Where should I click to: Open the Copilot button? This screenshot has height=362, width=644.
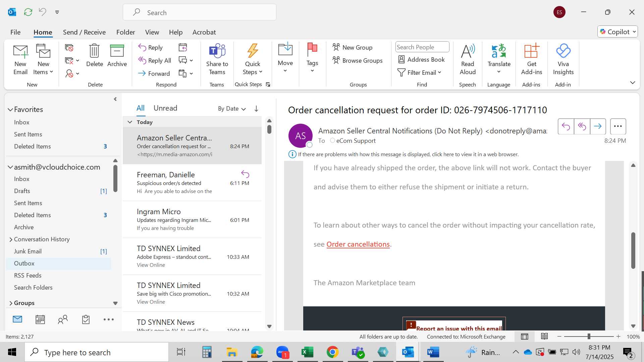pos(618,32)
